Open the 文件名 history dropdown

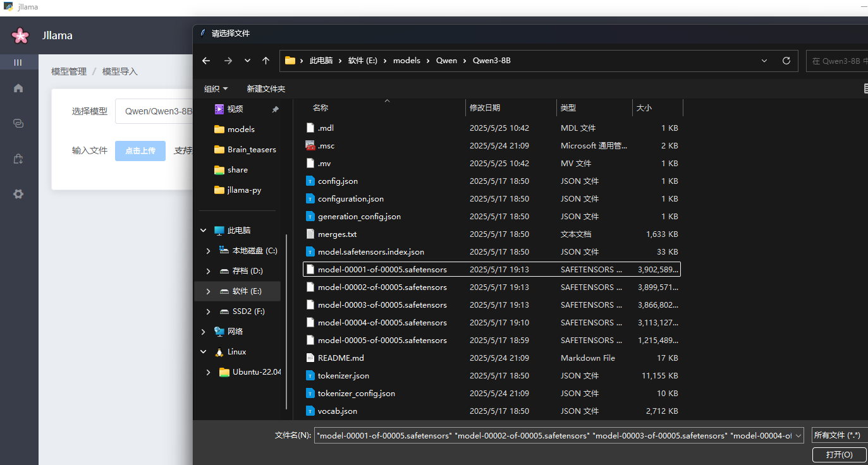tap(797, 435)
